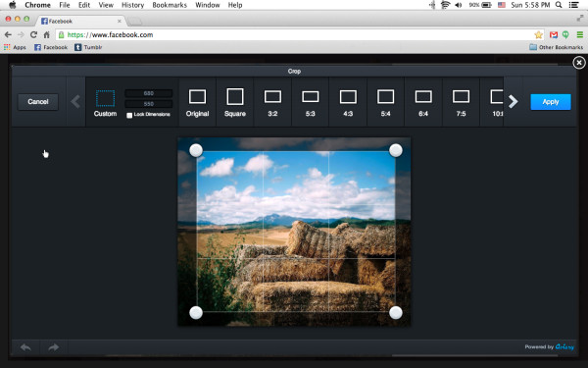Switch to the Facebook tab
This screenshot has height=368, width=588.
point(80,21)
